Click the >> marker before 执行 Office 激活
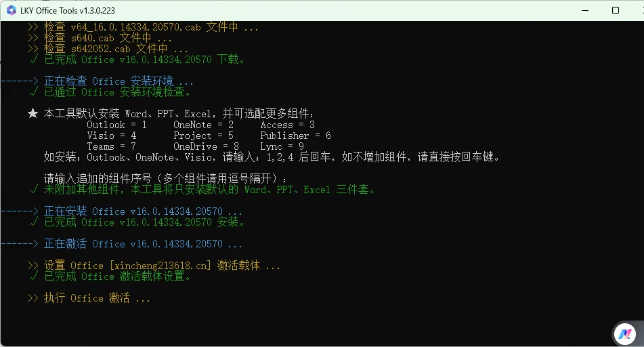Image resolution: width=644 pixels, height=347 pixels. click(33, 298)
